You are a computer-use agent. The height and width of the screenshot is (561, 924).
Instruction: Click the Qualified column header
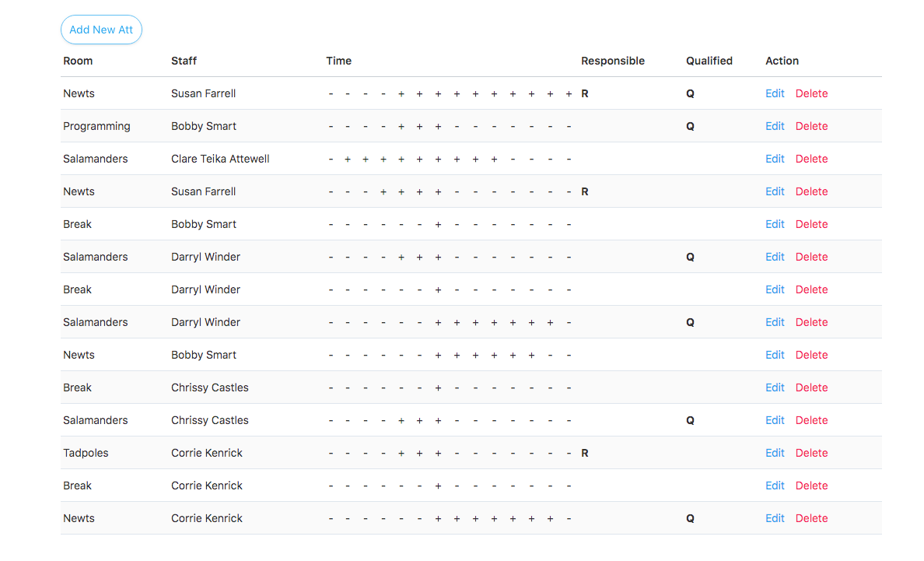coord(709,61)
